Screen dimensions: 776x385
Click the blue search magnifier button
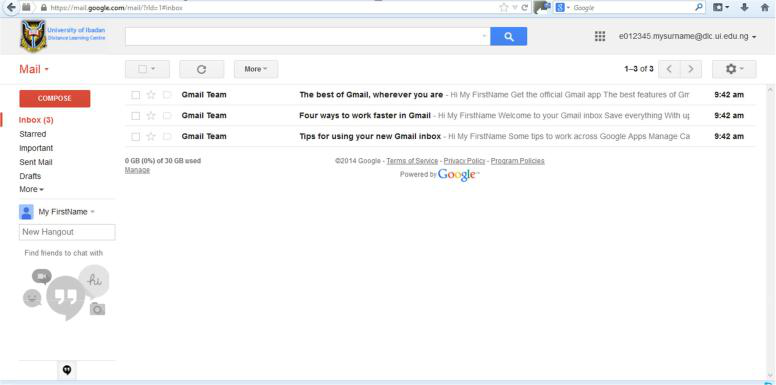(x=508, y=37)
